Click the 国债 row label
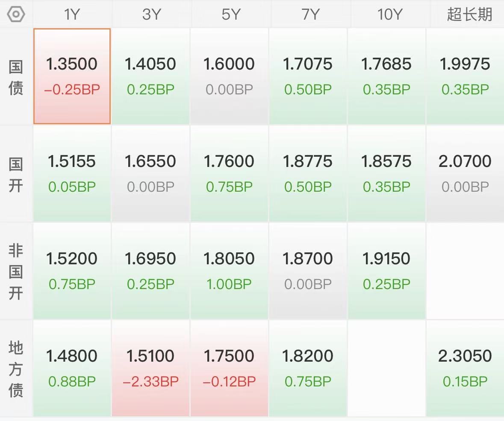Image resolution: width=504 pixels, height=421 pixels. click(16, 77)
